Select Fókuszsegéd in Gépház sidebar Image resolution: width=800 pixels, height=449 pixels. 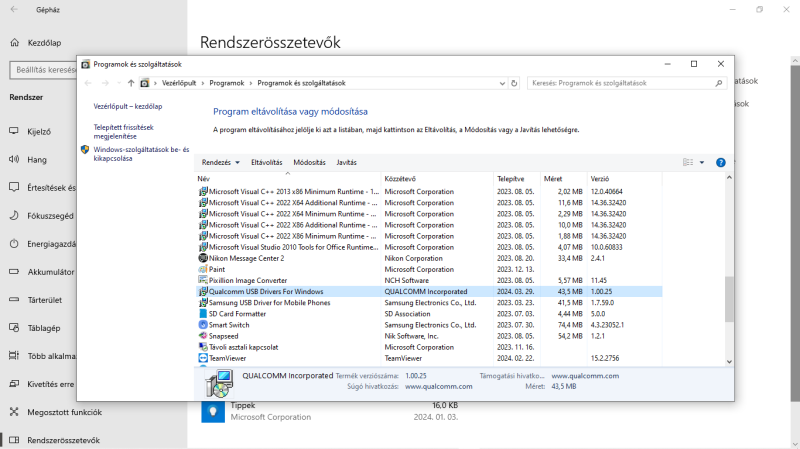click(x=50, y=215)
